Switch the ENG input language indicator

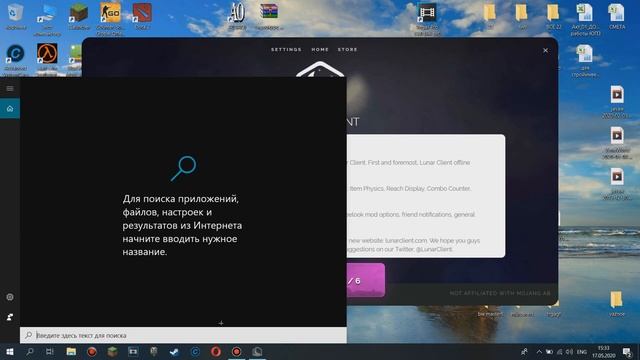[x=582, y=351]
